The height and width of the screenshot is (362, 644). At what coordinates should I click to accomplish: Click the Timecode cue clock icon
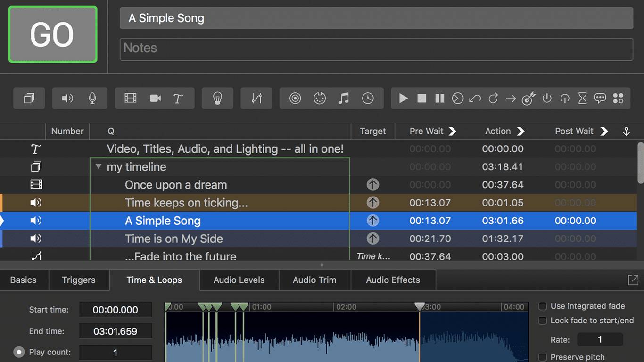pyautogui.click(x=368, y=98)
